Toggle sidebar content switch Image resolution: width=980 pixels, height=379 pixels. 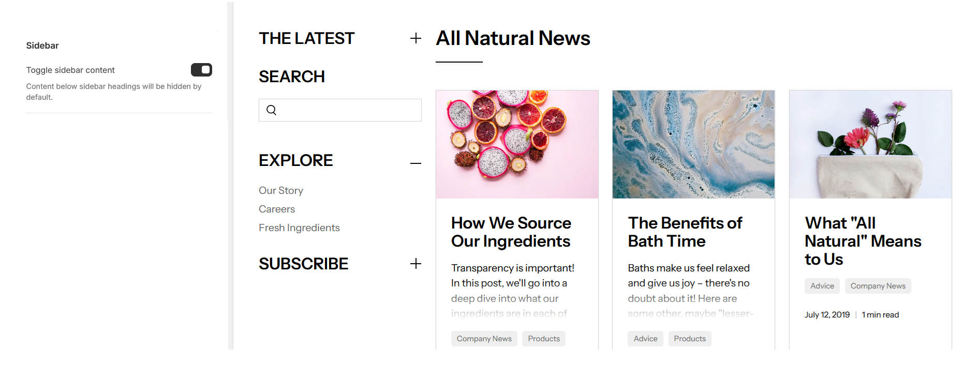click(201, 70)
